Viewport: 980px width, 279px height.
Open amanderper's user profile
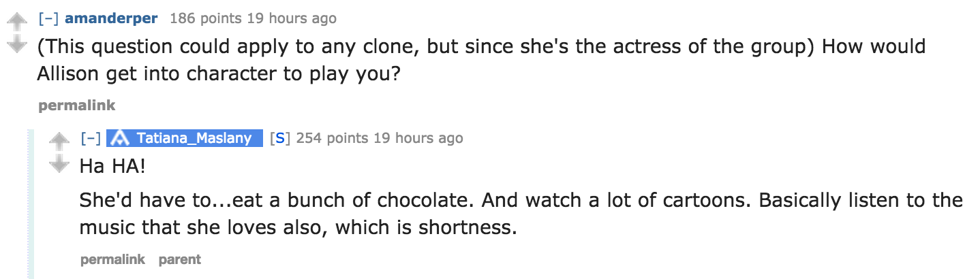[x=111, y=18]
